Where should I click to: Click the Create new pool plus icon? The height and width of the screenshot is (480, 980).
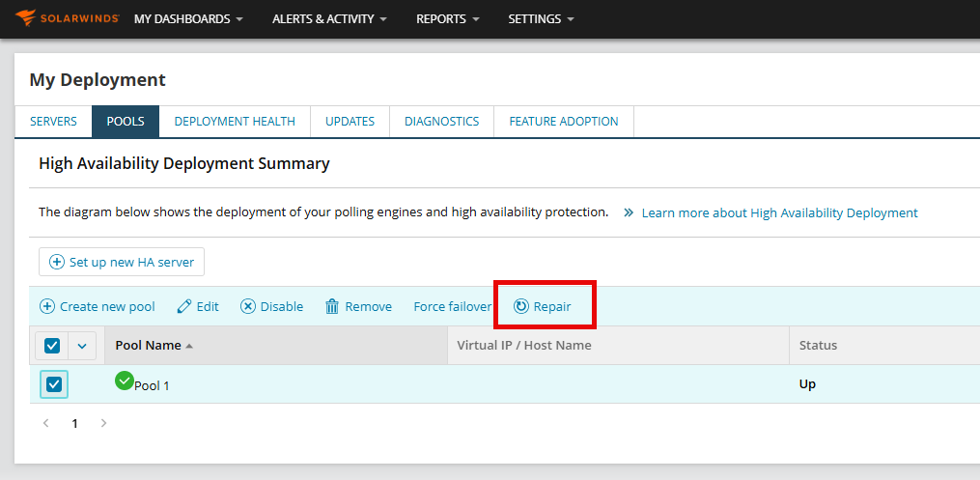click(47, 306)
